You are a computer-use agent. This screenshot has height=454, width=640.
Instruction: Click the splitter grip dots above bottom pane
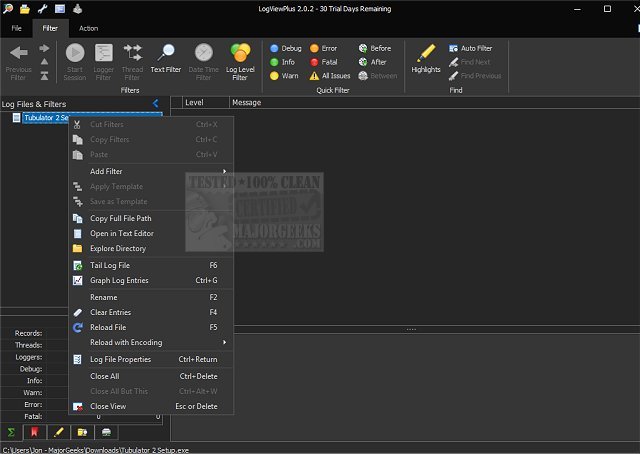(411, 329)
